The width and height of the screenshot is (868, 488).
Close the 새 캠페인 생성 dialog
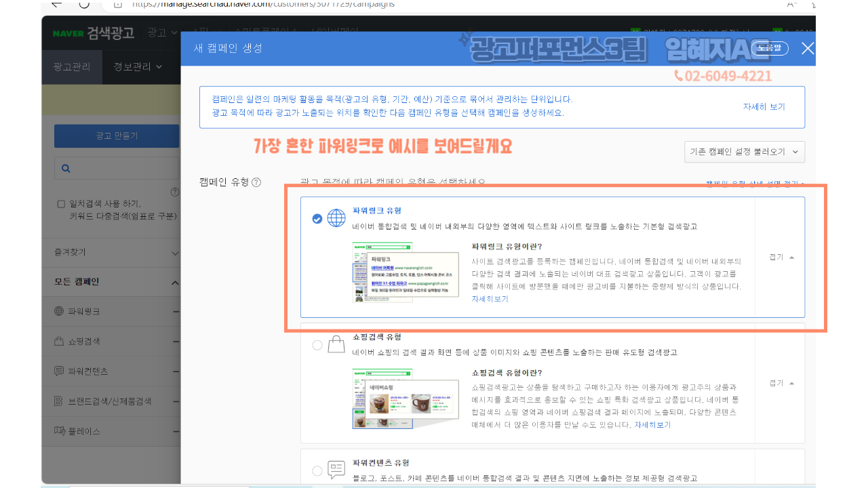point(807,48)
